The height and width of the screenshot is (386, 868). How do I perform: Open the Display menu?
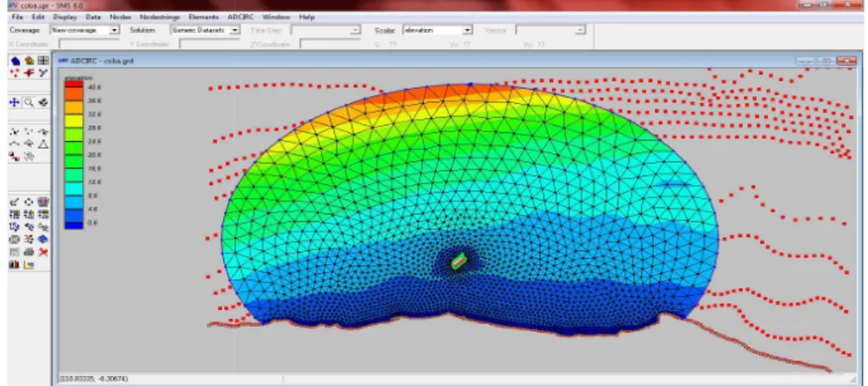pyautogui.click(x=64, y=17)
